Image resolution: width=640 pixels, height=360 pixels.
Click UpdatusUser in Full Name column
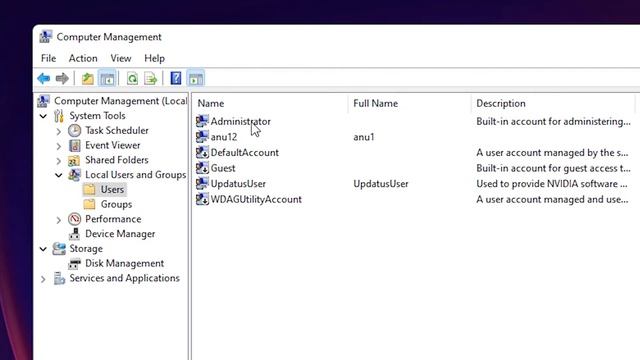pyautogui.click(x=380, y=184)
